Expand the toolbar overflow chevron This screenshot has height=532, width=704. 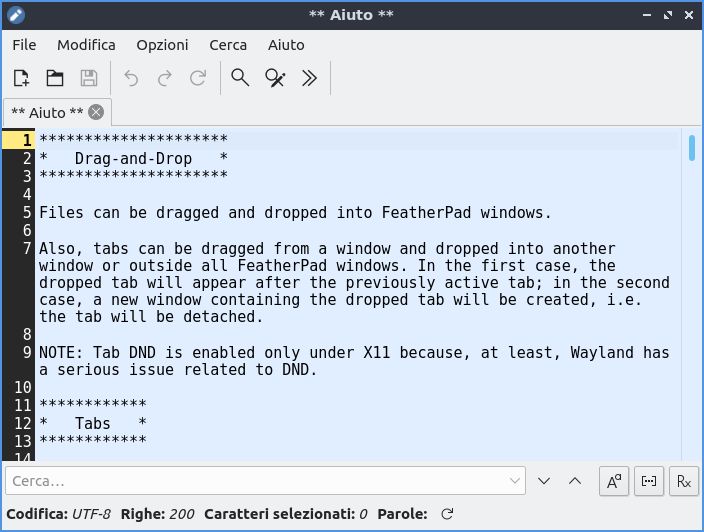(x=309, y=78)
